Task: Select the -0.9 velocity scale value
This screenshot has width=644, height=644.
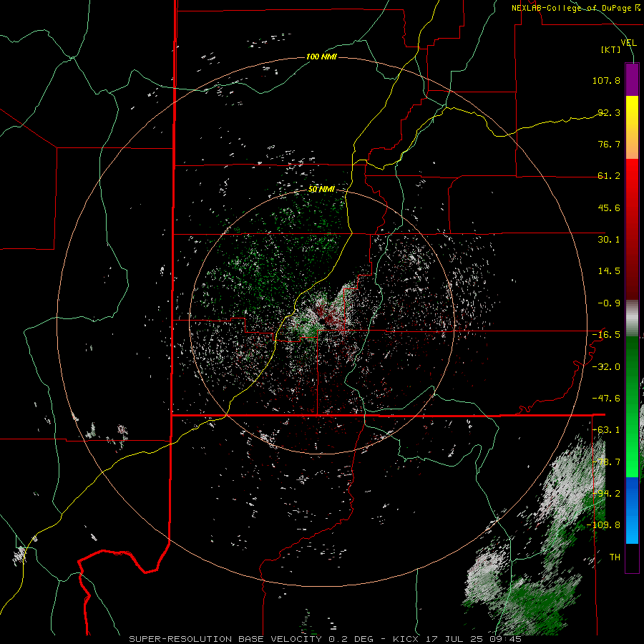Action: pos(609,303)
